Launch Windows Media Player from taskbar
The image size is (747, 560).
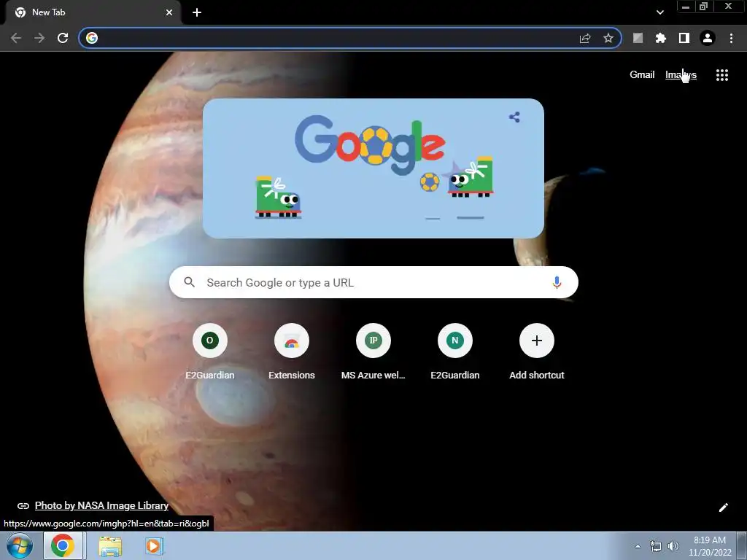coord(153,545)
